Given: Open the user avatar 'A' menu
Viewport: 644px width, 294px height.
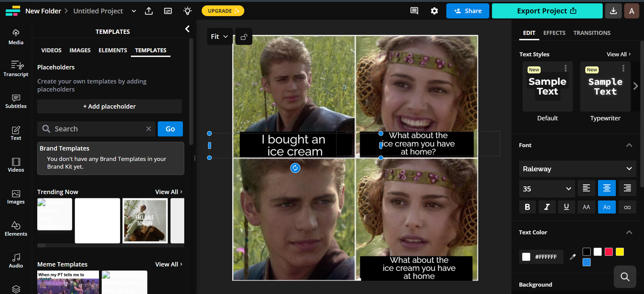Looking at the screenshot, I should (631, 11).
